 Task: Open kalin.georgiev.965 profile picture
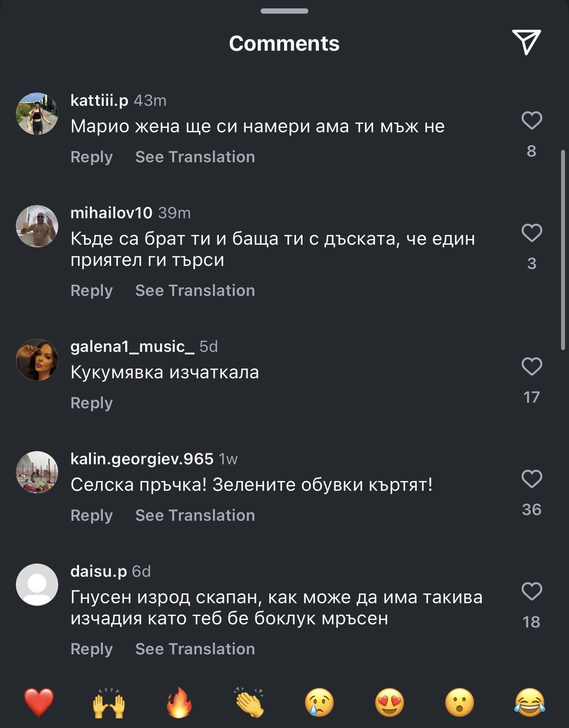tap(37, 472)
